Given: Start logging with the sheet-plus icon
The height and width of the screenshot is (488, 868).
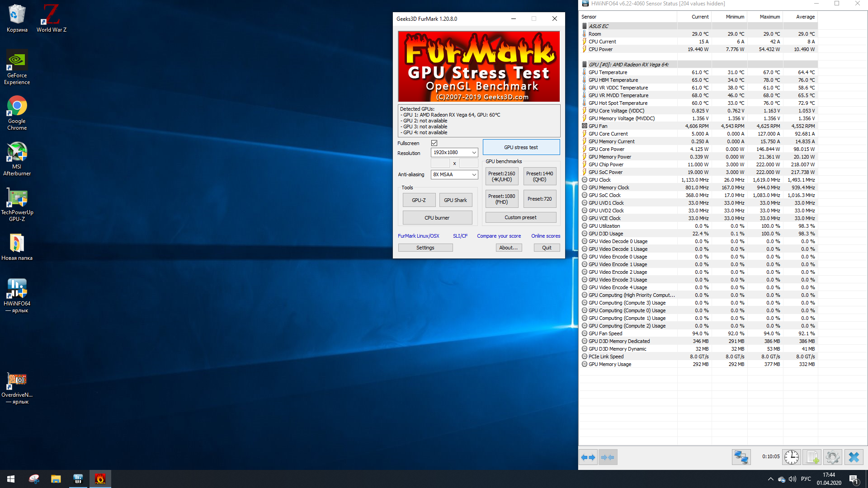Looking at the screenshot, I should [x=812, y=457].
